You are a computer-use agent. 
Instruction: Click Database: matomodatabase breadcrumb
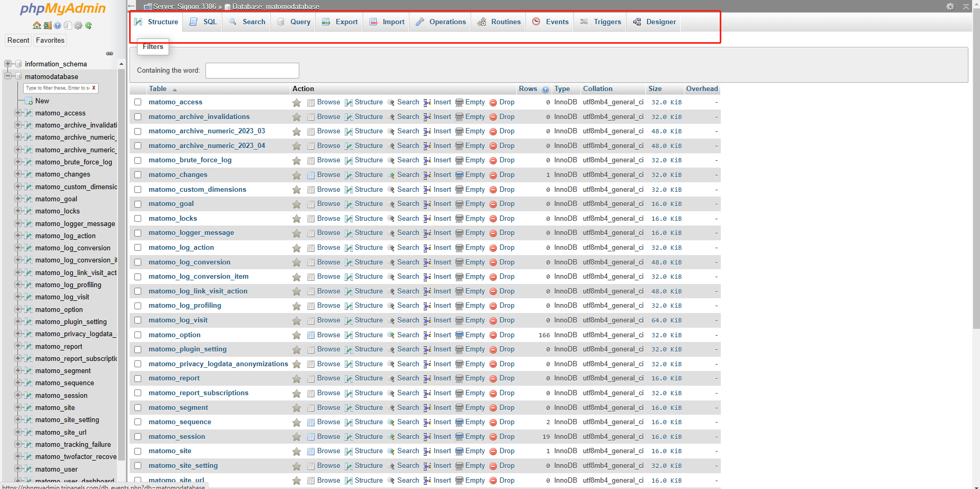(272, 6)
